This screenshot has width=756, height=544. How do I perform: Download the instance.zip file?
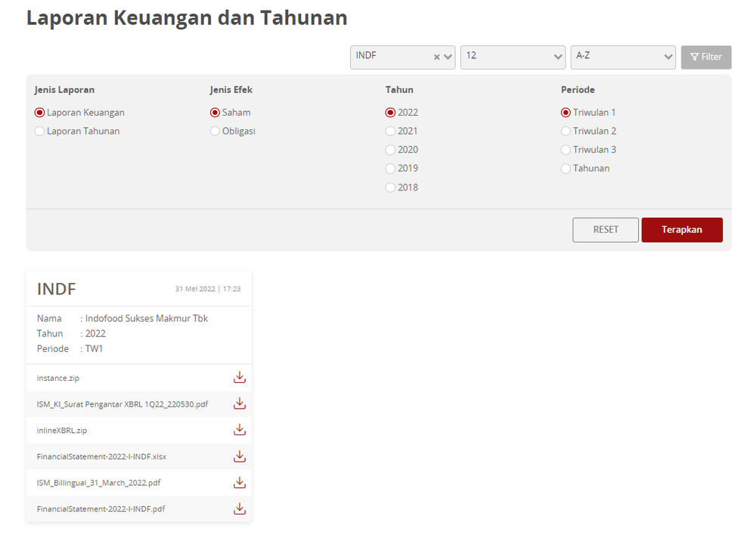coord(240,377)
